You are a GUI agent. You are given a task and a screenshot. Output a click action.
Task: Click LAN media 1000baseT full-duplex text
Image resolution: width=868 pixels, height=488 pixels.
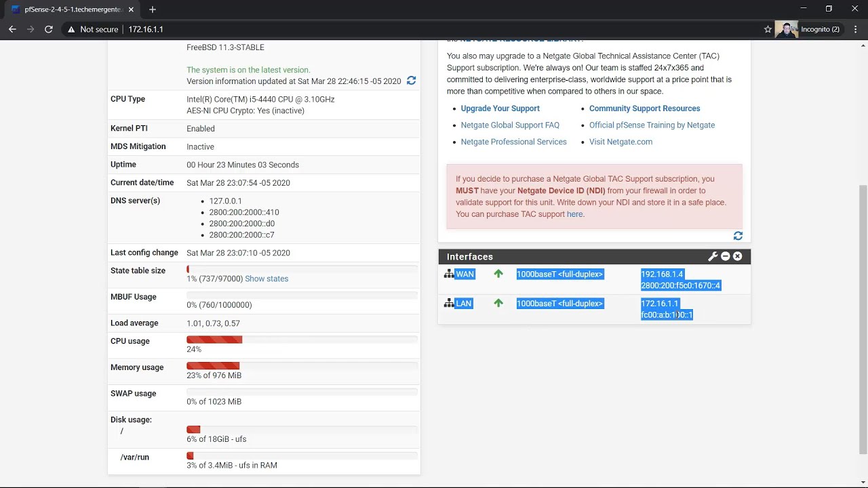pos(559,304)
